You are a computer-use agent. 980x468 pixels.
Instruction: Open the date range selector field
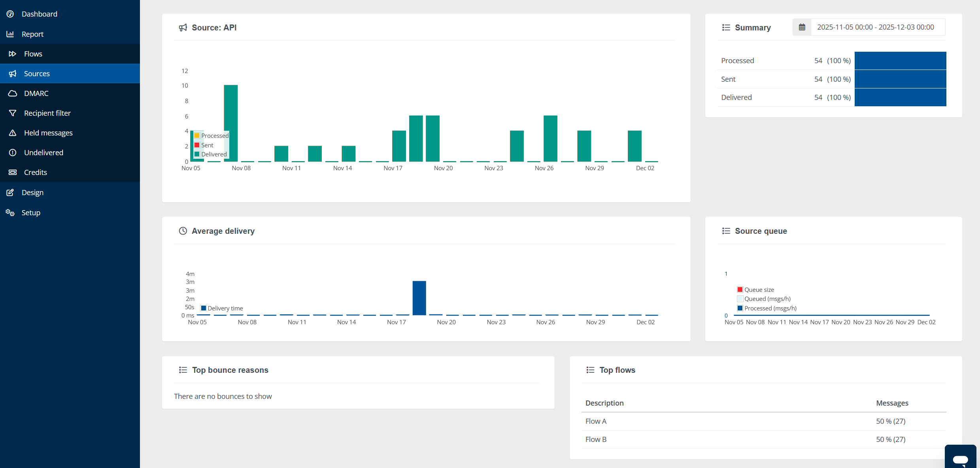pos(875,27)
